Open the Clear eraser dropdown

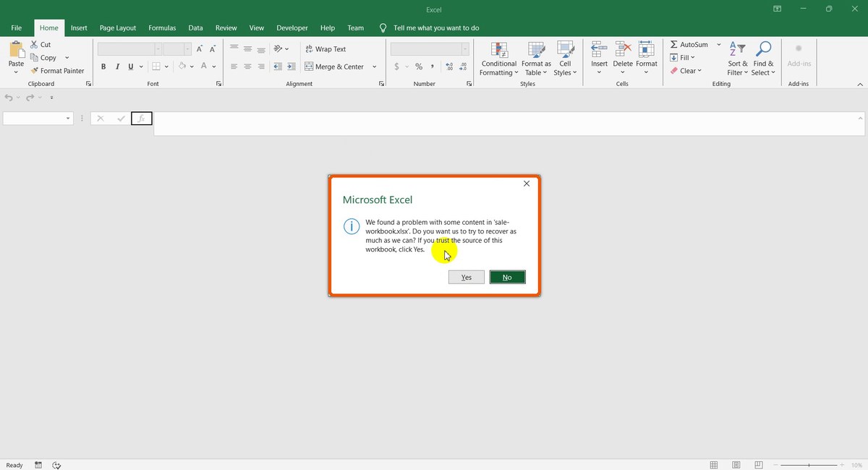coord(686,71)
